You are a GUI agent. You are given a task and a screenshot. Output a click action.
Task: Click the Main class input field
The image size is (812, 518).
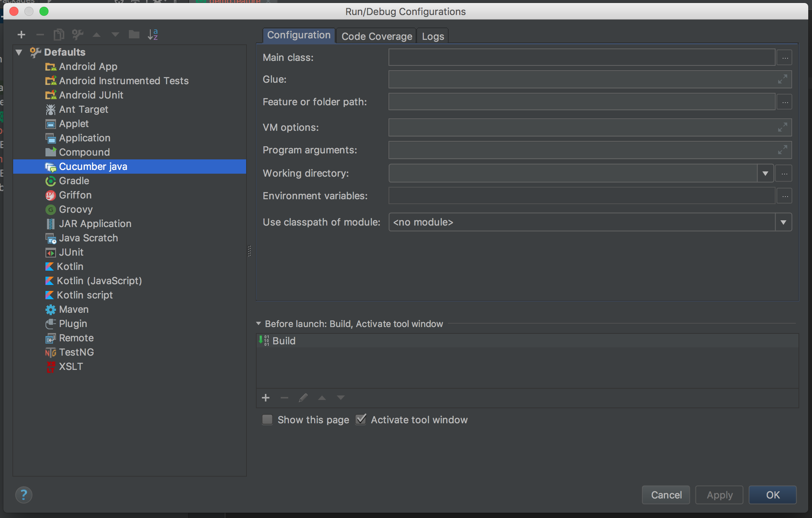point(582,58)
